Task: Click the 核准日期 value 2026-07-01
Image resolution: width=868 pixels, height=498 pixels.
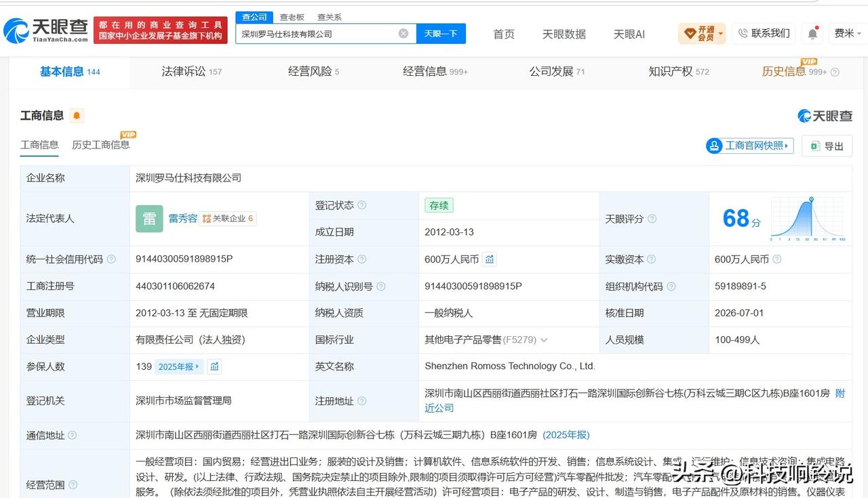Action: coord(740,313)
